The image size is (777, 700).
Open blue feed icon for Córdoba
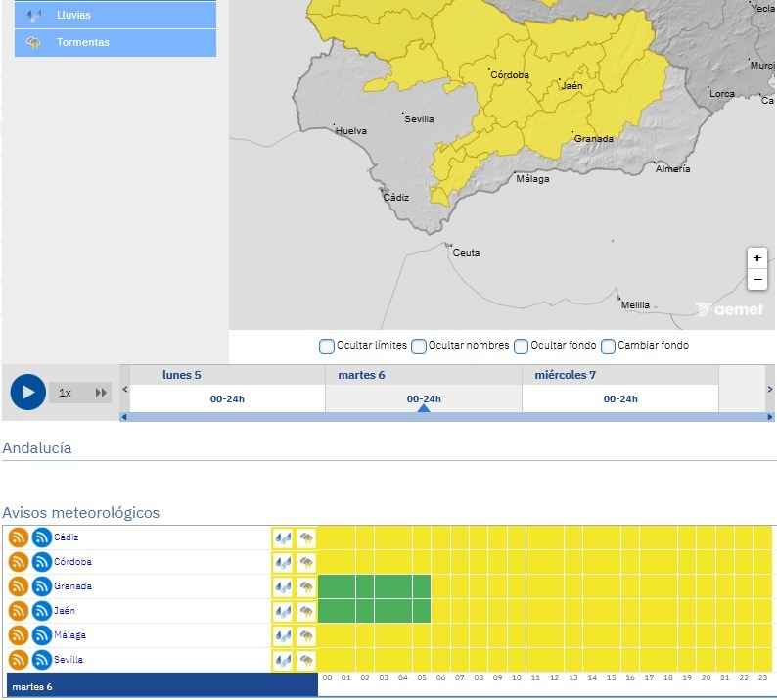click(x=42, y=562)
